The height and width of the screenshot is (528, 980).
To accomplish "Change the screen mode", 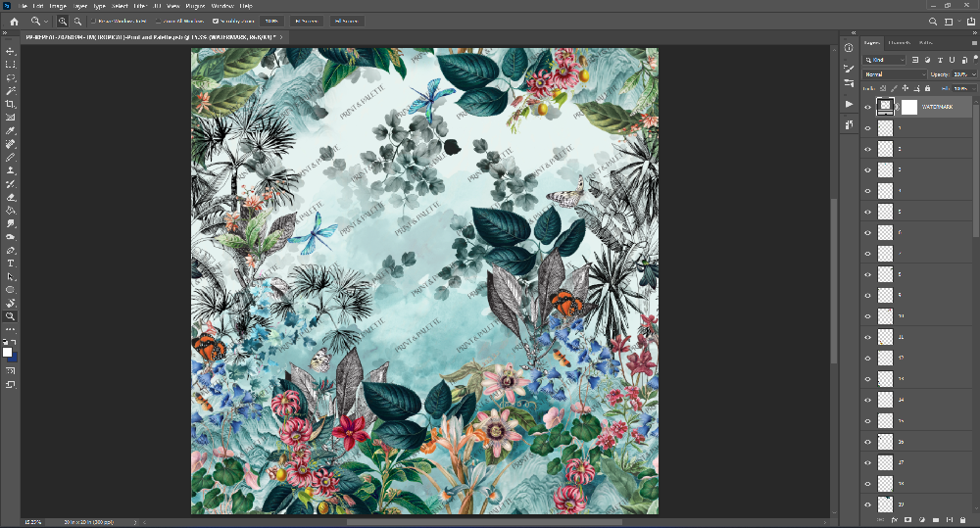I will pyautogui.click(x=10, y=385).
